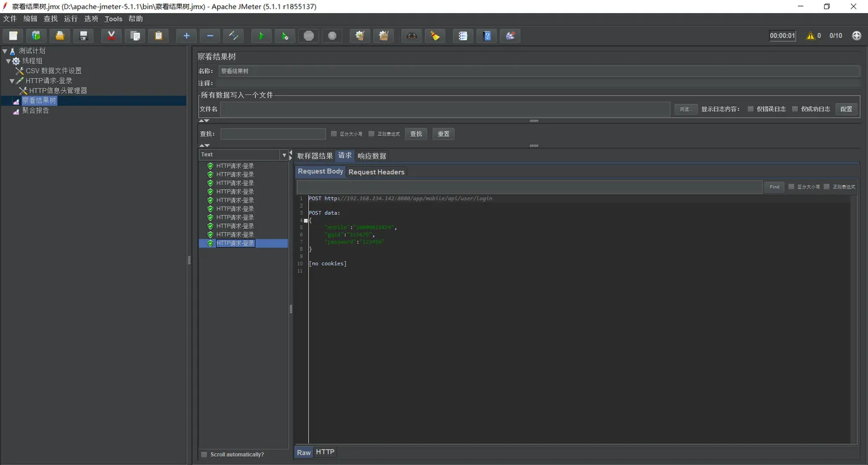Click the split arrows below 文件名 row
868x465 pixels.
[204, 121]
